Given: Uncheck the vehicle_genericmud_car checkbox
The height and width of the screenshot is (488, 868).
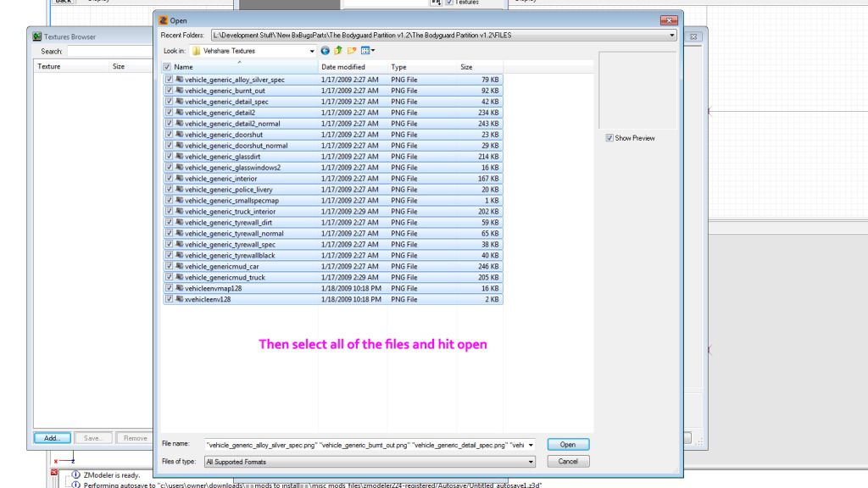Looking at the screenshot, I should click(x=169, y=266).
